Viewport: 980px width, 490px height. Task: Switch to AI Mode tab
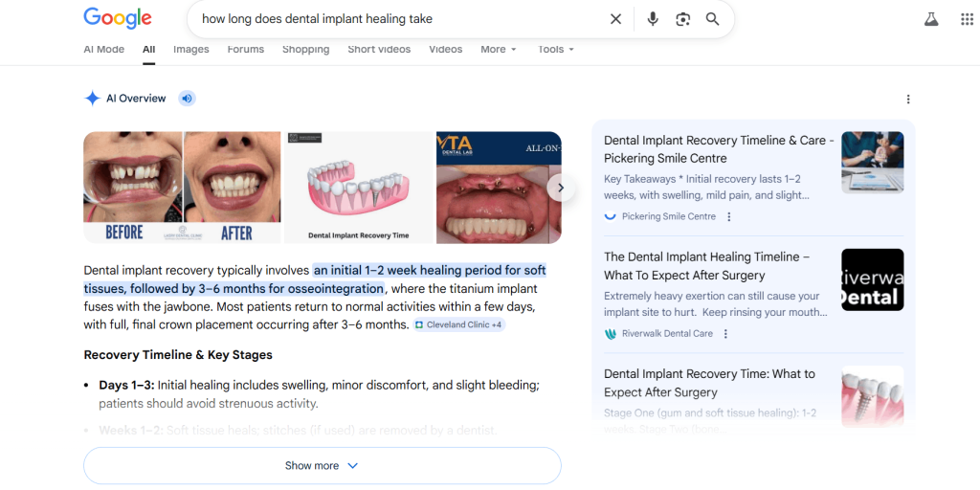click(x=103, y=50)
